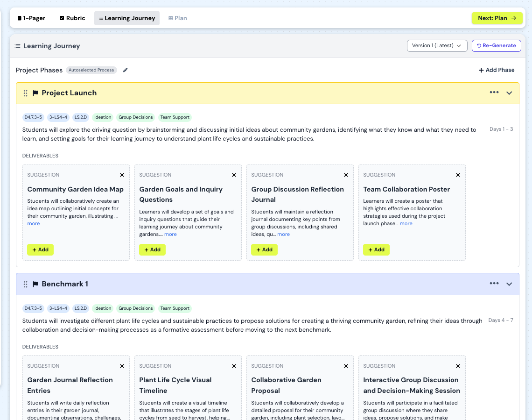Dismiss the Group Discussion Reflection Journal suggestion

coord(346,175)
